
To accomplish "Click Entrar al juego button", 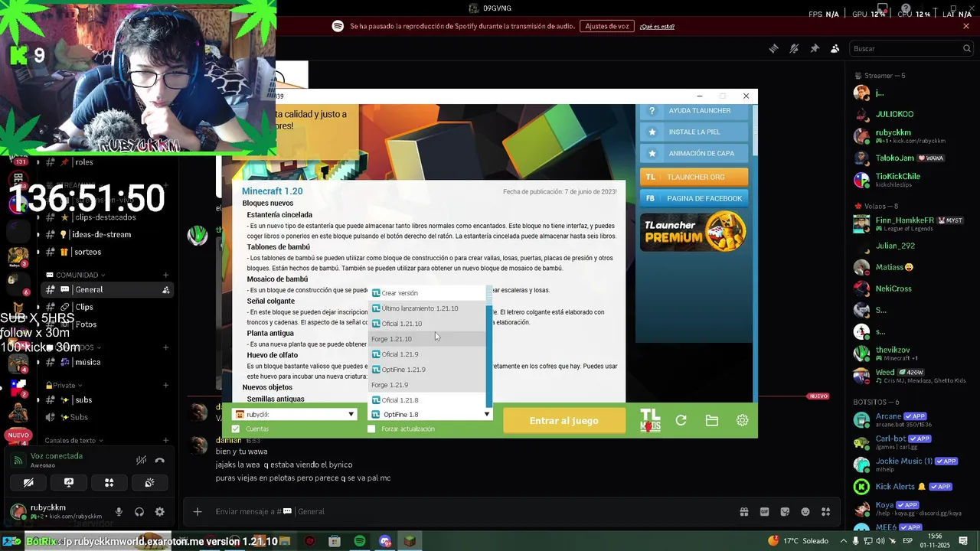I will [x=564, y=420].
